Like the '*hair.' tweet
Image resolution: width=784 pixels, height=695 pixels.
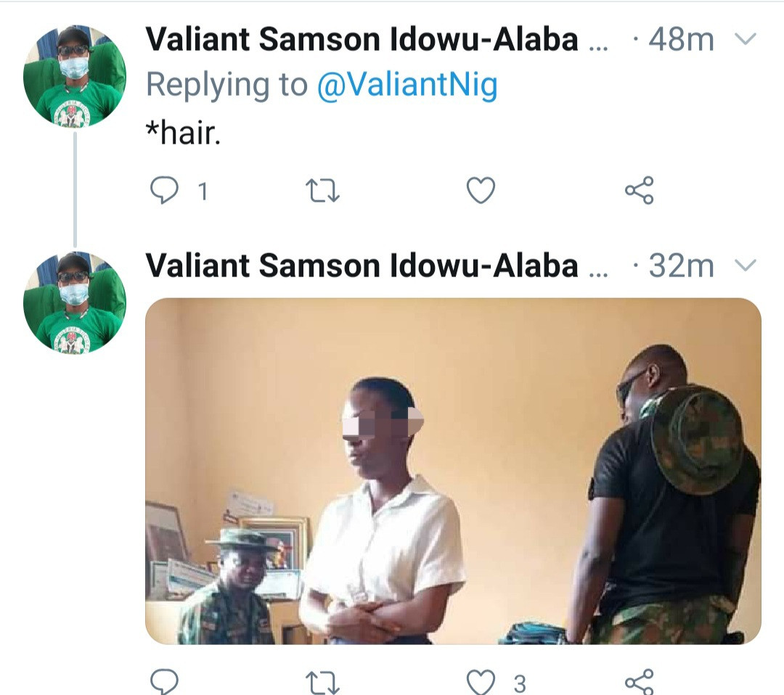coord(480,191)
